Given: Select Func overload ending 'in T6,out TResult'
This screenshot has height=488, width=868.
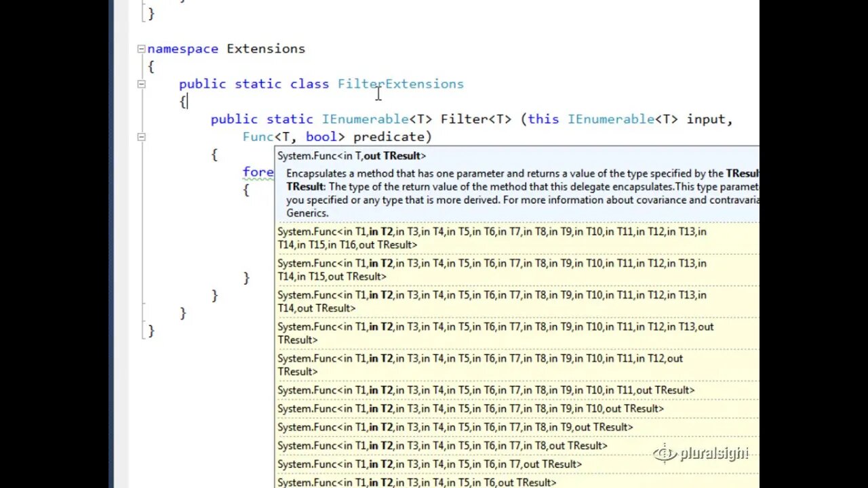Looking at the screenshot, I should pyautogui.click(x=517, y=482).
